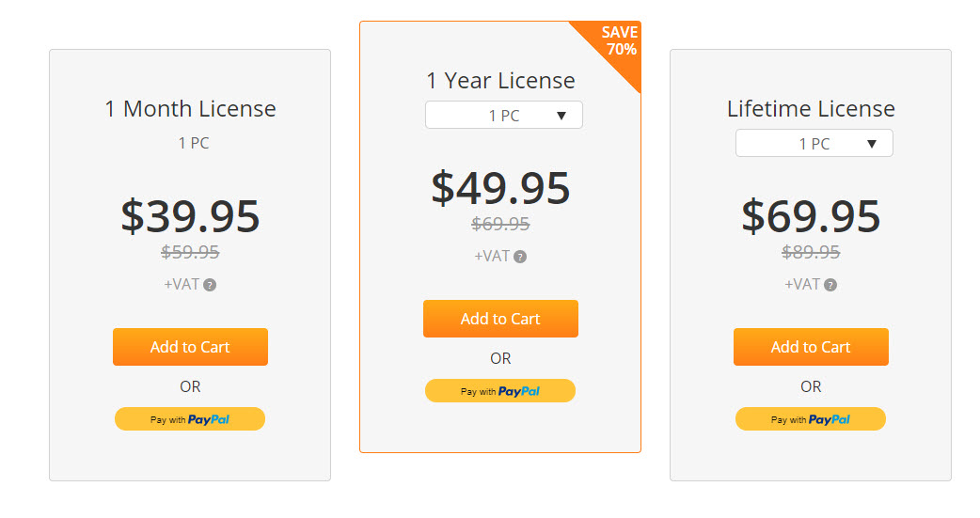The image size is (980, 518).
Task: Click the $39.95 price in 1 Month card
Action: (190, 216)
